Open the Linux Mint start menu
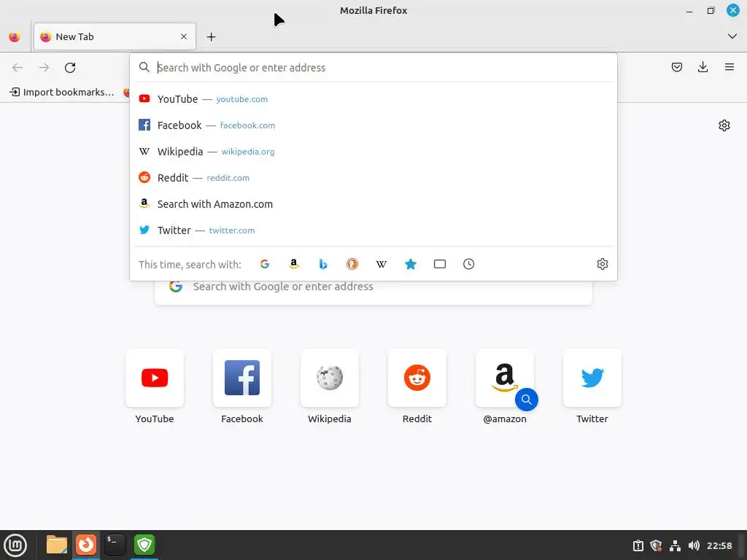 click(15, 545)
